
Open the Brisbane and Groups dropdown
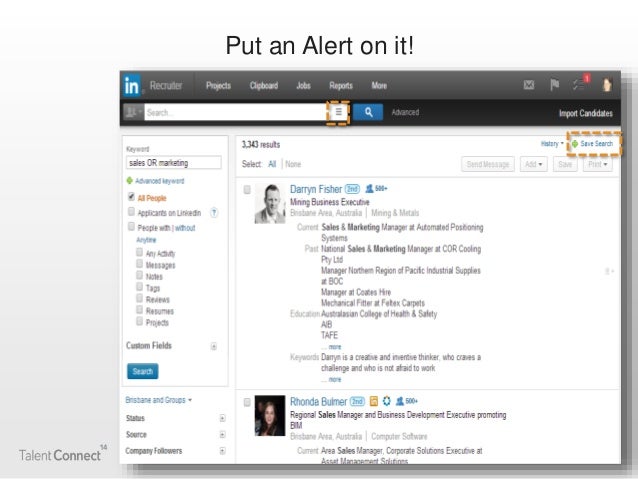click(158, 400)
